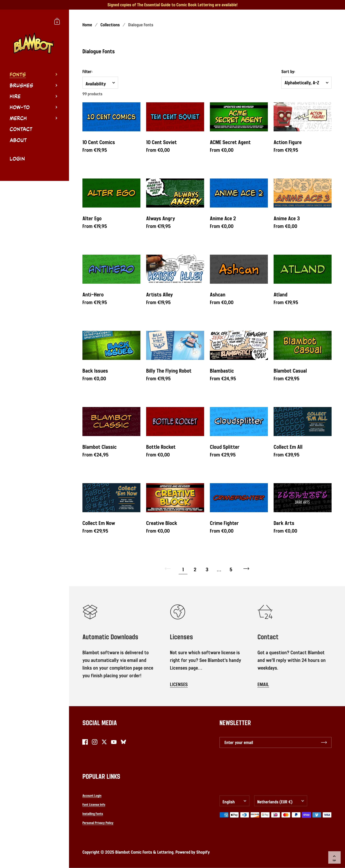This screenshot has width=345, height=868.
Task: Open the HOW-TO sidebar menu item
Action: tap(20, 107)
